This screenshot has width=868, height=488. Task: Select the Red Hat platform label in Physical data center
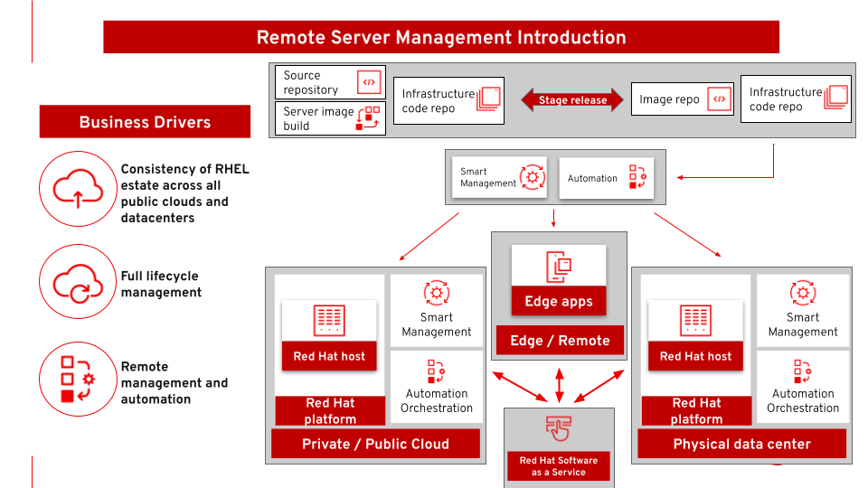click(696, 410)
